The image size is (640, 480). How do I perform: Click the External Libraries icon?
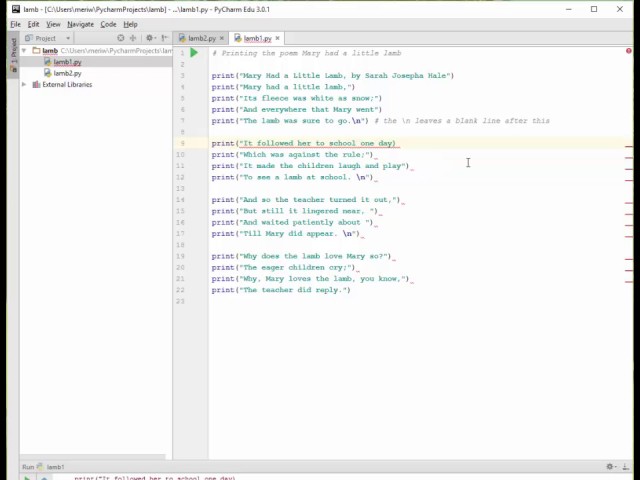coord(36,84)
